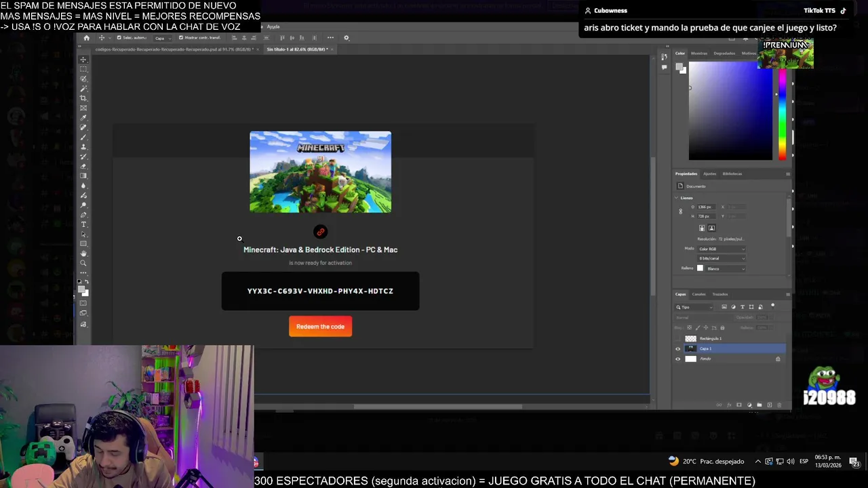Select the Rectangular Marquee tool
This screenshot has width=868, height=488.
83,69
